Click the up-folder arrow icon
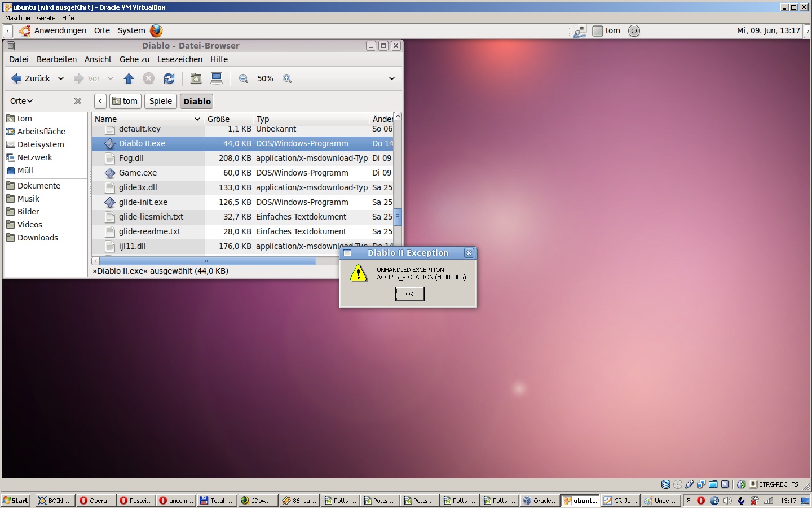 click(129, 78)
